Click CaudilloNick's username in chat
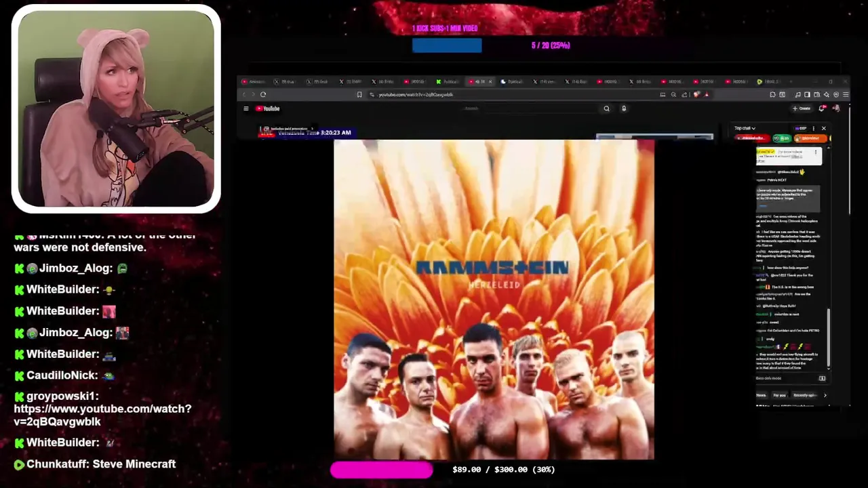Image resolution: width=868 pixels, height=488 pixels. pos(62,375)
